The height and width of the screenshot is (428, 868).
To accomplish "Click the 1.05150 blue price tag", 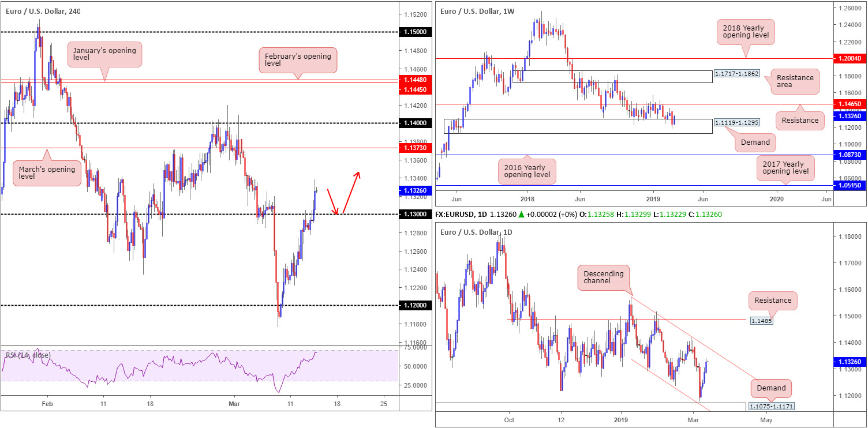I will (x=850, y=185).
